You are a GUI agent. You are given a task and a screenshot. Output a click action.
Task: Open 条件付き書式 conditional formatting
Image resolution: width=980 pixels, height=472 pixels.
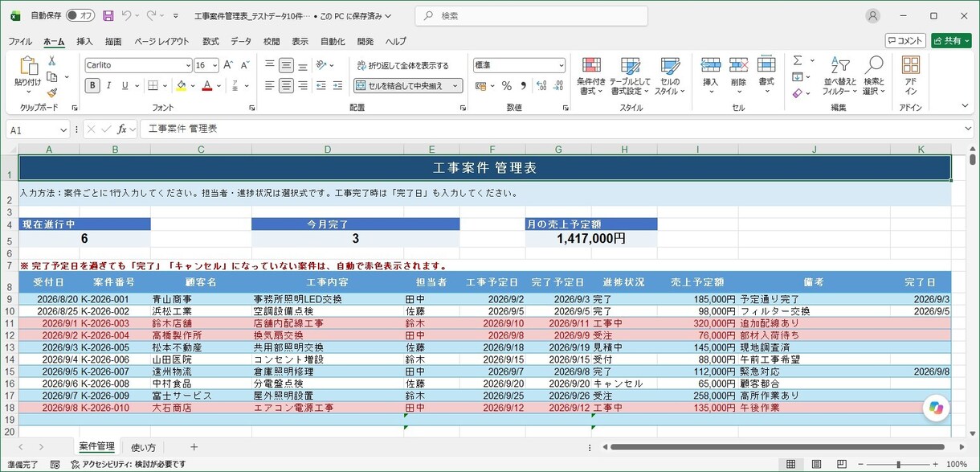(591, 76)
